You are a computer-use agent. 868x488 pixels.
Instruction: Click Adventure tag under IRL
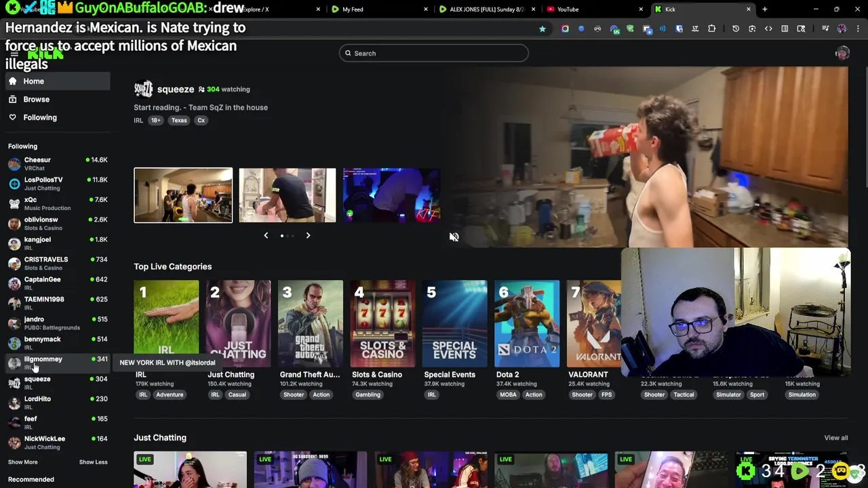click(170, 395)
